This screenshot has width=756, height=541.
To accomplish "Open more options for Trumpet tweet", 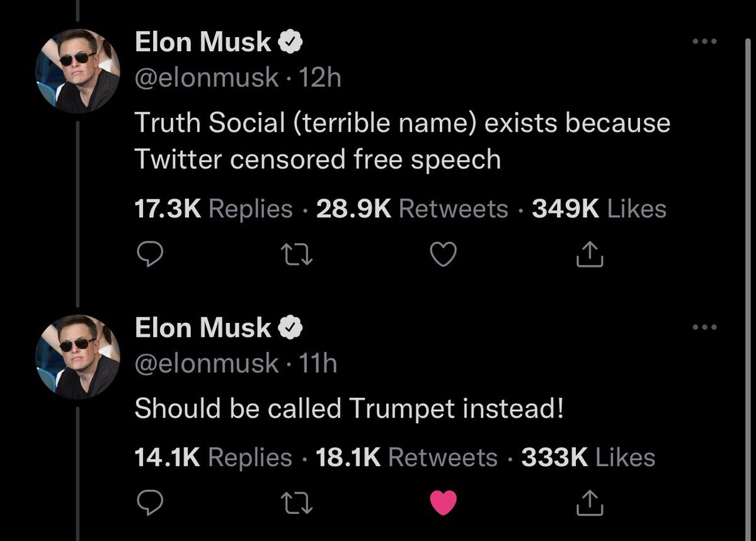I will [704, 327].
